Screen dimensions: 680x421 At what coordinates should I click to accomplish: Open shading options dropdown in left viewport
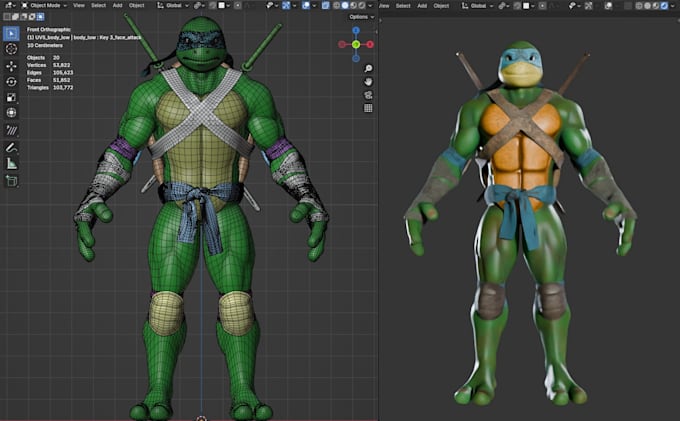click(370, 5)
